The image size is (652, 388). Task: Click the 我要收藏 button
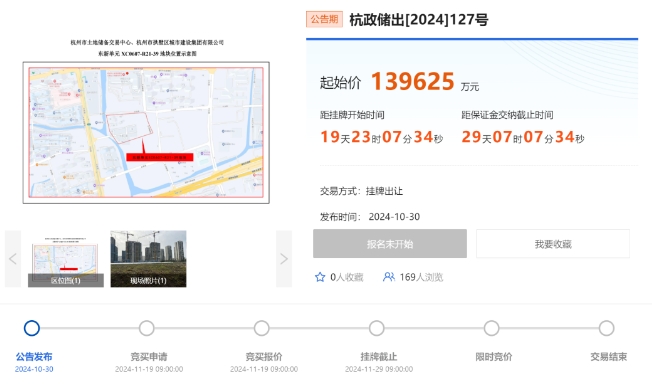click(x=553, y=244)
